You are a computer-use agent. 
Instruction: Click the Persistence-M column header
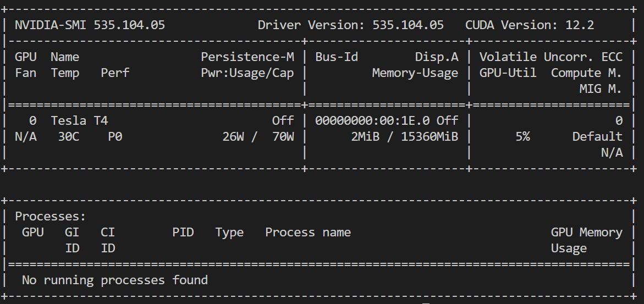click(247, 57)
